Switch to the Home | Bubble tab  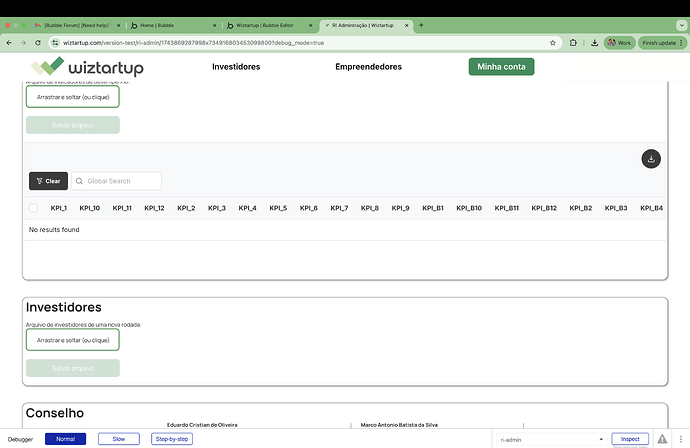[x=172, y=25]
